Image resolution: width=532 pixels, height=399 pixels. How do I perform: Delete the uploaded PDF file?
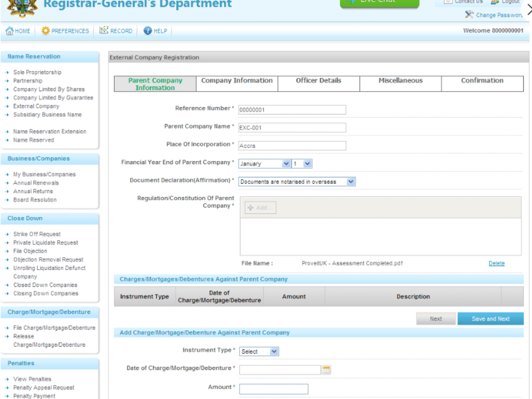[497, 263]
